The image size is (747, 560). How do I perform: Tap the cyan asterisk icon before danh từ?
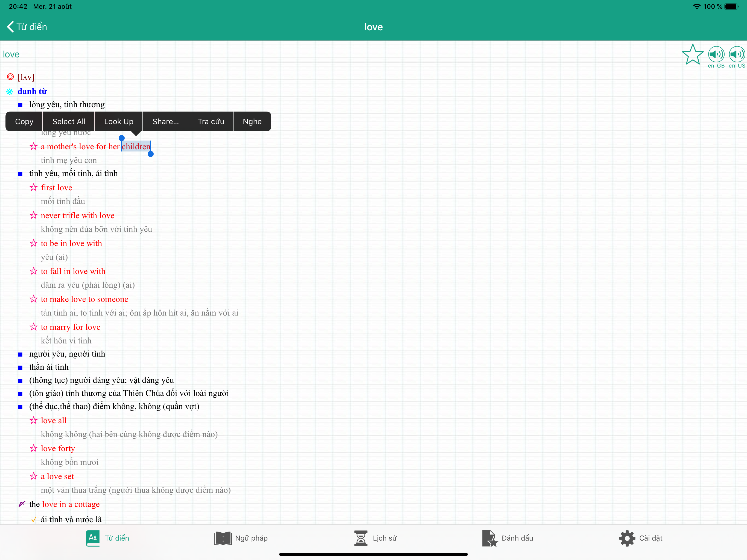pos(10,92)
